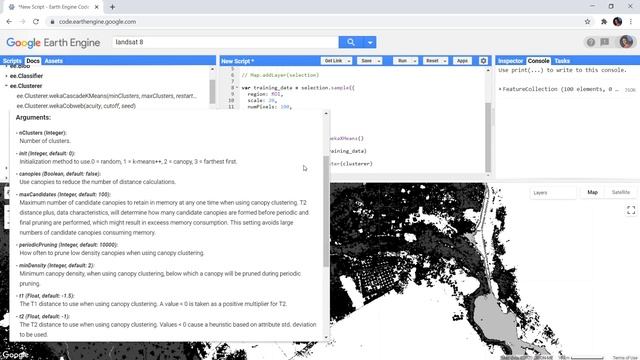The image size is (640, 360).
Task: Click the Apps button
Action: [x=462, y=61]
